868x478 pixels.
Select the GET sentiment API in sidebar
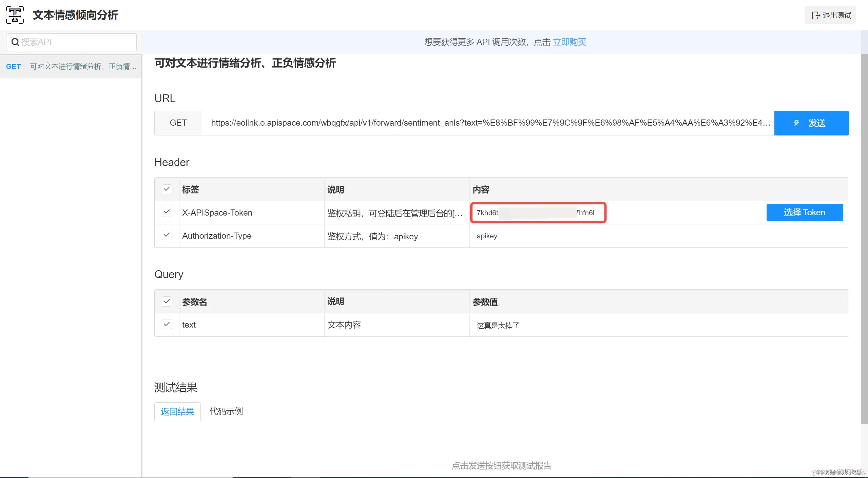71,67
